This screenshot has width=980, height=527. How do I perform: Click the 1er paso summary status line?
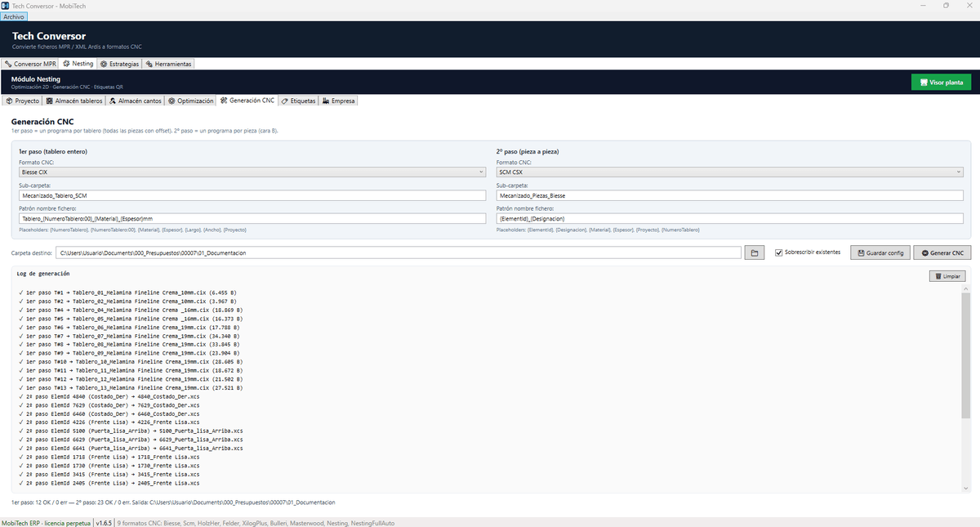(x=173, y=502)
